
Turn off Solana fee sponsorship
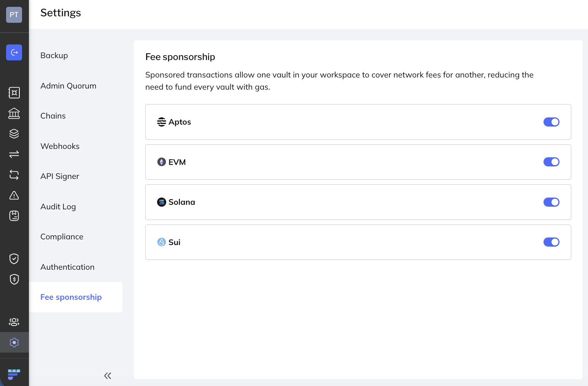click(551, 202)
